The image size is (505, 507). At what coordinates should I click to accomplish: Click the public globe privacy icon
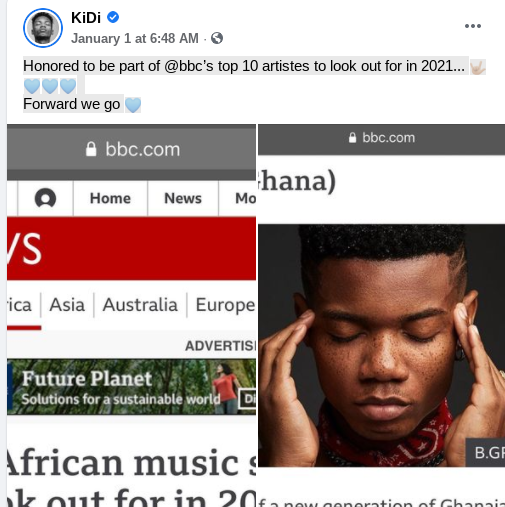[217, 38]
